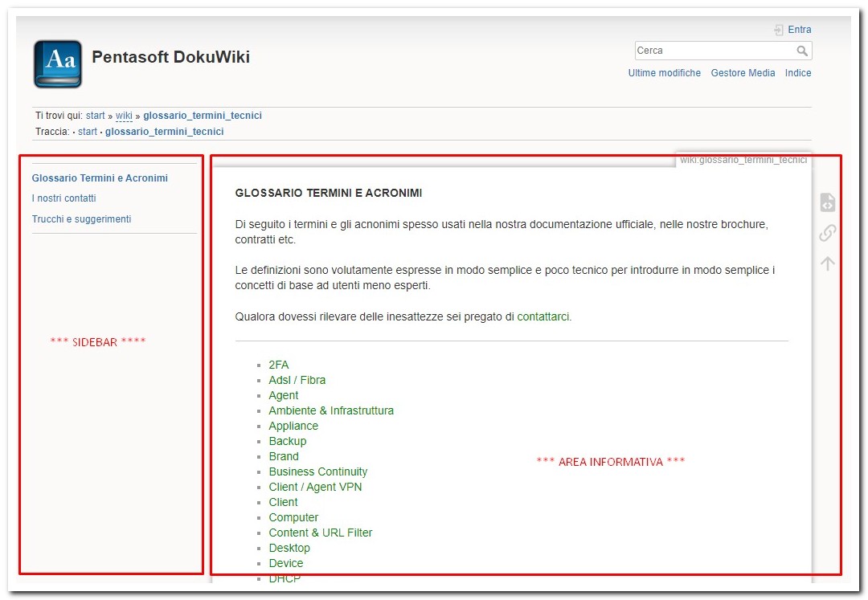Image resolution: width=868 pixels, height=600 pixels.
Task: Open Trucchi e suggerimenti sidebar link
Action: coord(81,219)
